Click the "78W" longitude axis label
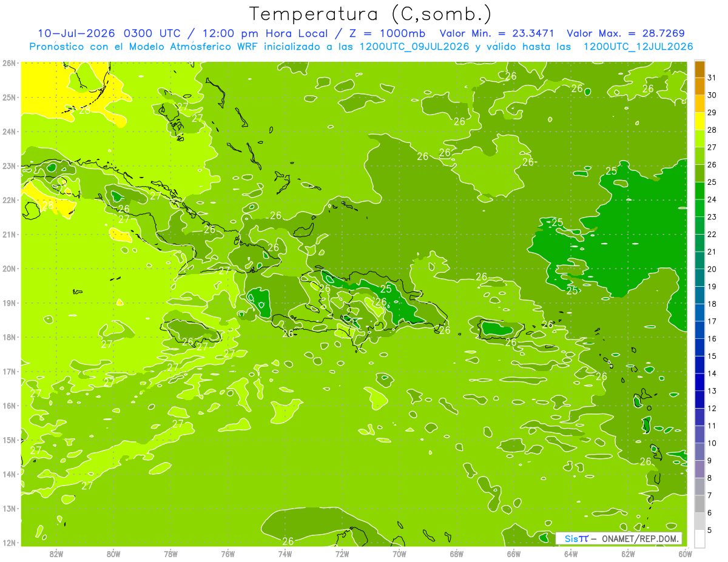Screen dimensions: 728x562 point(170,554)
